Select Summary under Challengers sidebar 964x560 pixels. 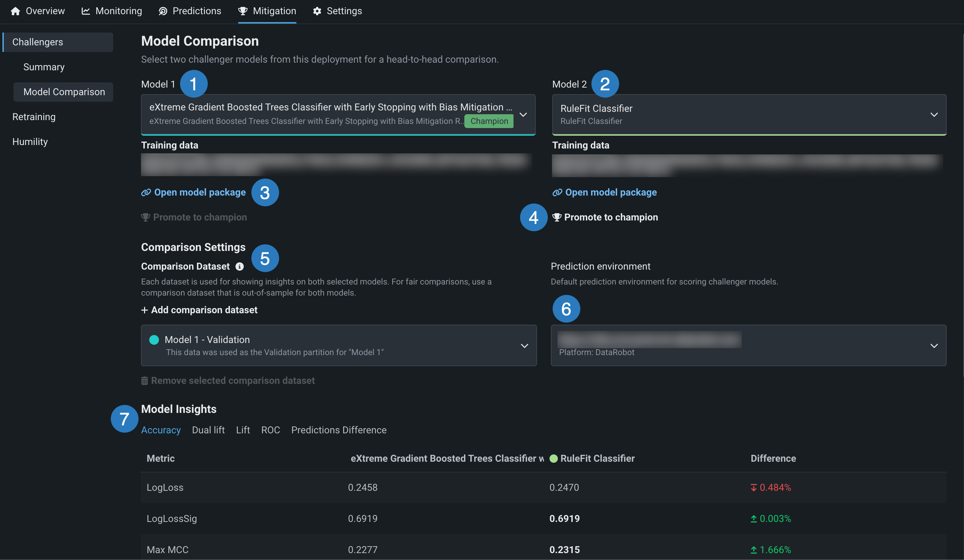pyautogui.click(x=44, y=67)
